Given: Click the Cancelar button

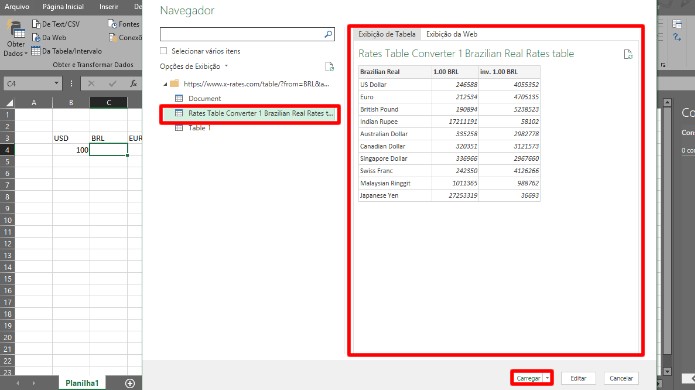Looking at the screenshot, I should coord(621,378).
